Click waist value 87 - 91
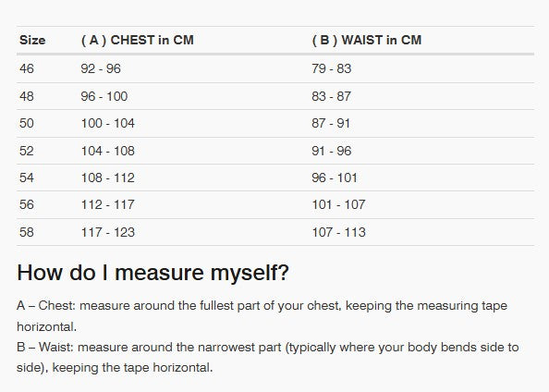549x392 pixels. (x=331, y=123)
